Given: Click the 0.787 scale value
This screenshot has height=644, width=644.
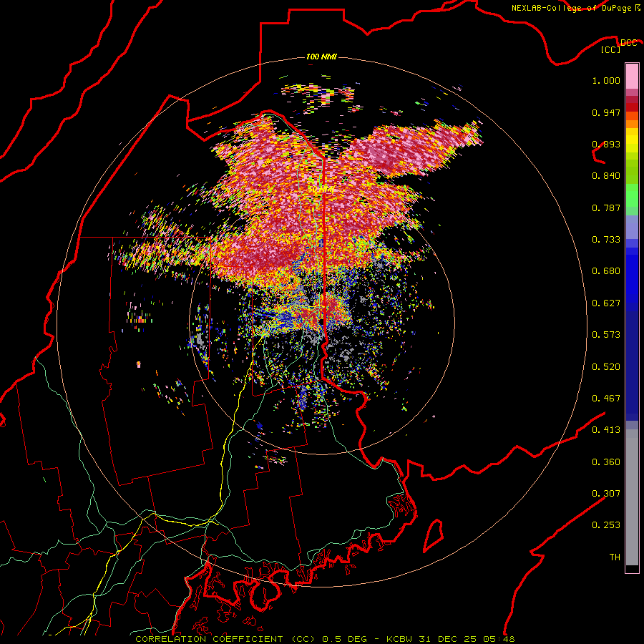Looking at the screenshot, I should pos(606,208).
